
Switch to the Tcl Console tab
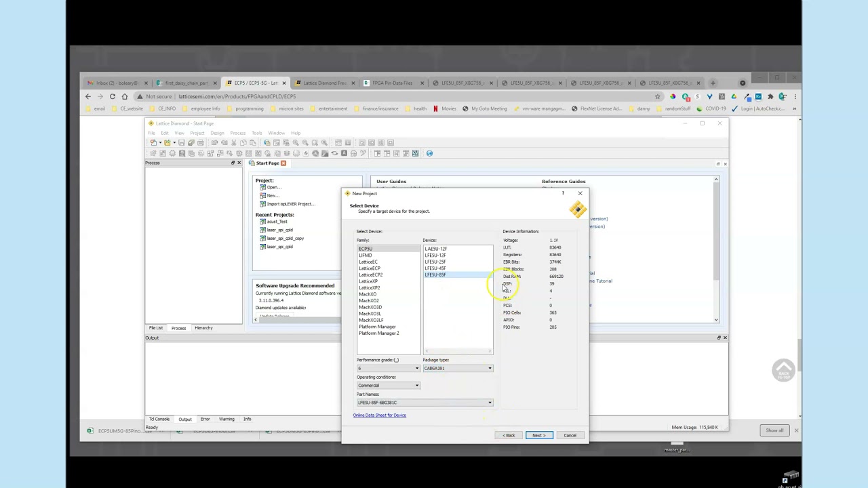click(159, 419)
